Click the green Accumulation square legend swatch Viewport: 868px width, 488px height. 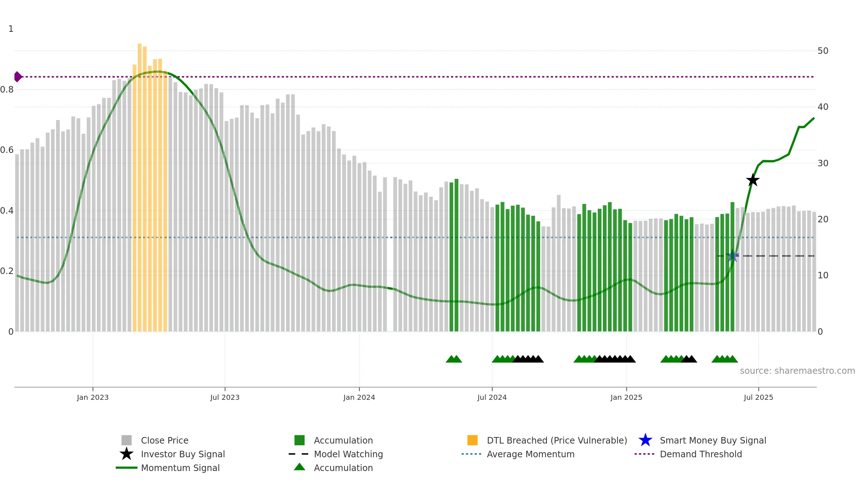[x=299, y=440]
